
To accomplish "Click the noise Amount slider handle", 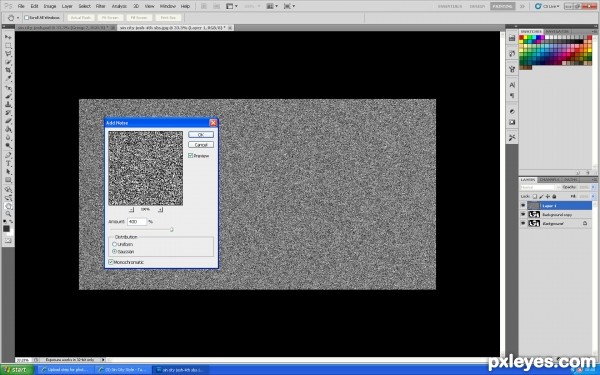I will click(171, 230).
